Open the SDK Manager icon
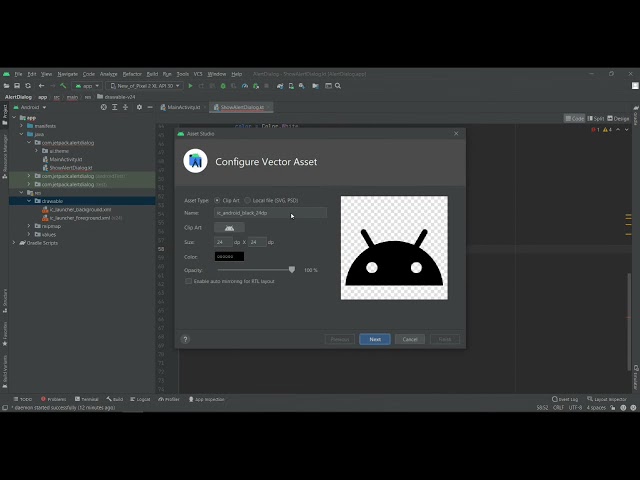Viewport: 640px width, 480px height. (x=302, y=86)
